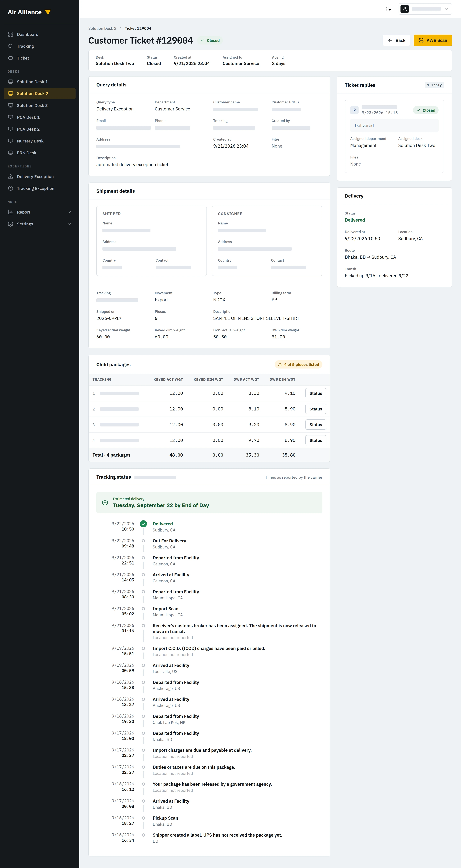Click the Air Alliance logo triangle
The height and width of the screenshot is (868, 461).
48,12
